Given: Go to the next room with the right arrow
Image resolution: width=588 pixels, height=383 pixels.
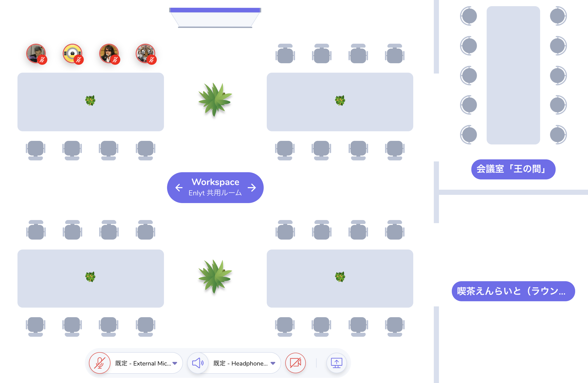Looking at the screenshot, I should 252,188.
